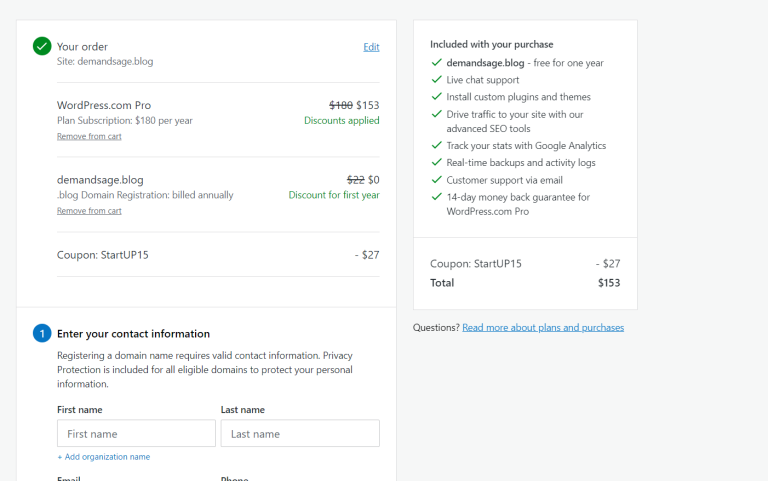Viewport: 768px width, 481px height.
Task: Click 'Site: demandsage.blog' text
Action: 105,61
